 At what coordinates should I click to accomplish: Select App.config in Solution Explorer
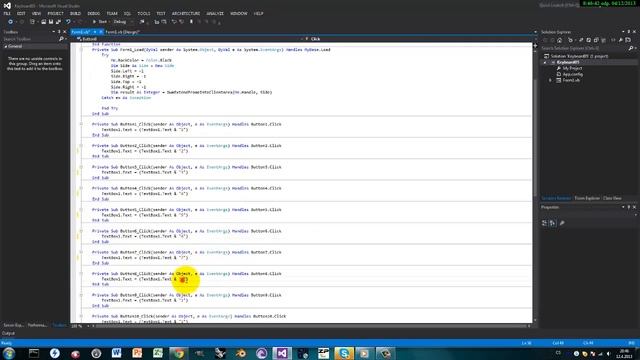click(x=573, y=74)
